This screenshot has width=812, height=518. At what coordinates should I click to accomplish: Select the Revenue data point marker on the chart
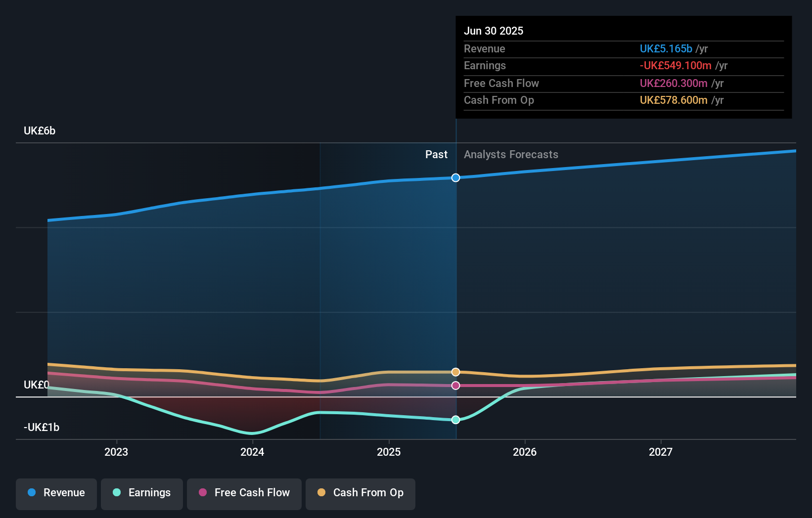455,177
